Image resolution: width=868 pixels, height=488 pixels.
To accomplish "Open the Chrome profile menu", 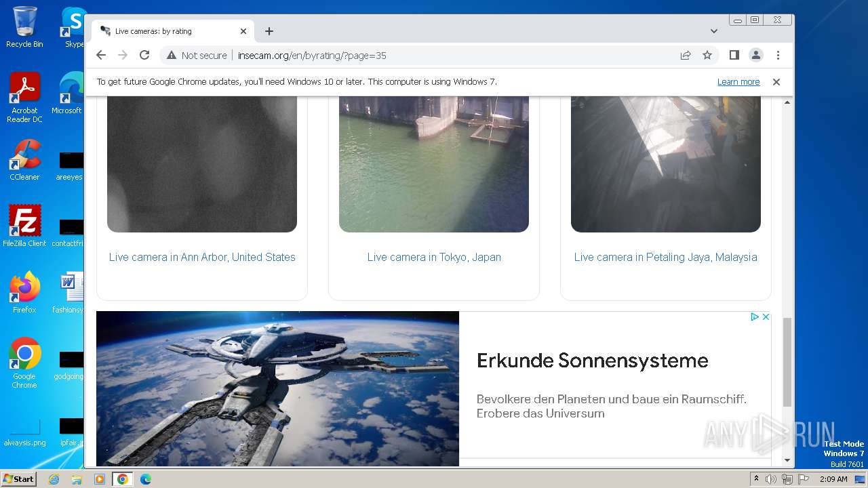I will pos(755,56).
